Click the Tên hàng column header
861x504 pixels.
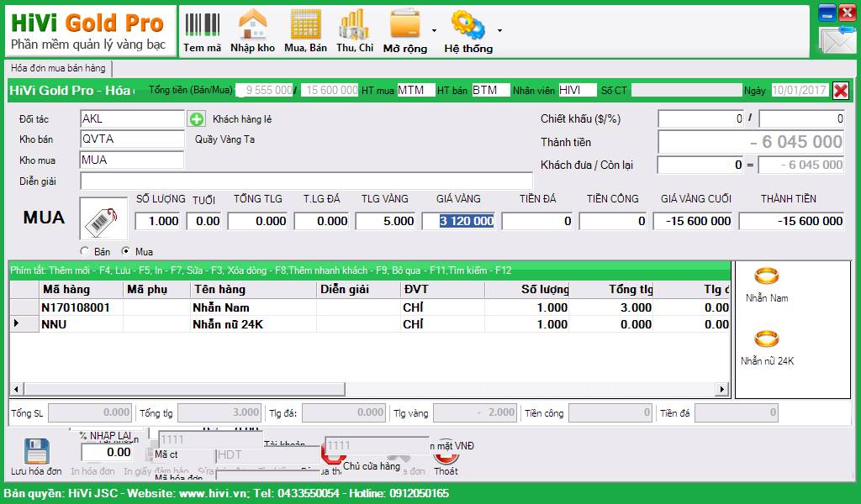point(253,289)
